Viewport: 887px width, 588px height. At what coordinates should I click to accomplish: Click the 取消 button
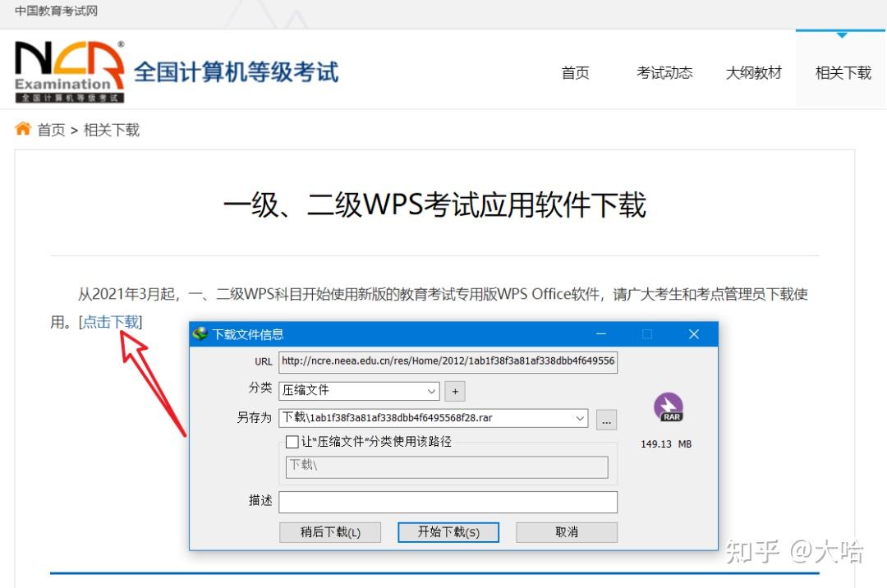[566, 532]
